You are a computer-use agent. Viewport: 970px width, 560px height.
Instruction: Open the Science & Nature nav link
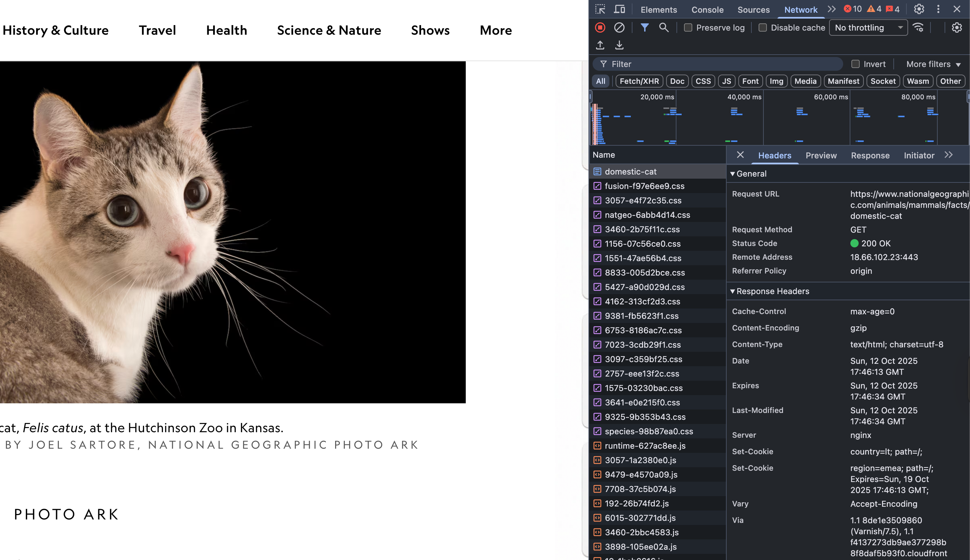[x=329, y=30]
